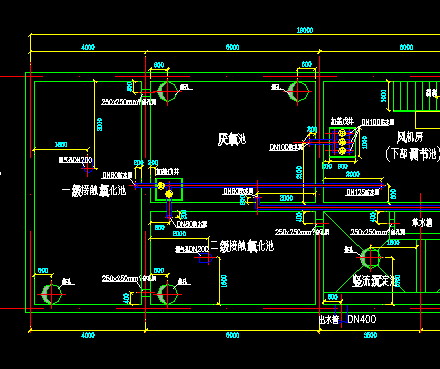Click the vertical 1600 dimension text
This screenshot has width=440, height=369.
[224, 281]
